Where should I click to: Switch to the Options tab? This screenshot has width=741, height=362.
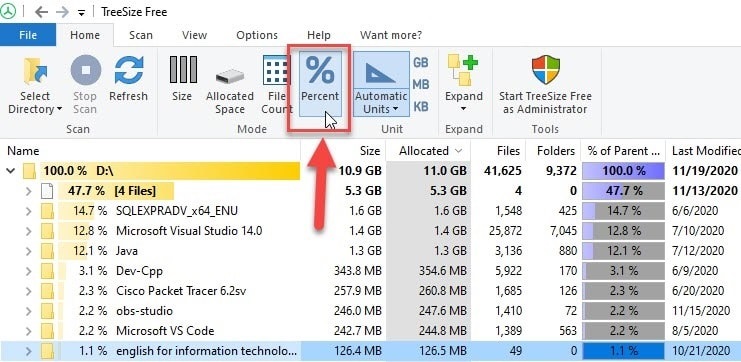[257, 35]
